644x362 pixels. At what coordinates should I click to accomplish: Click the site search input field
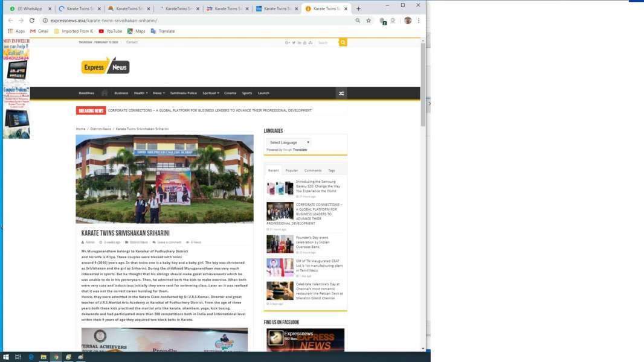(327, 42)
